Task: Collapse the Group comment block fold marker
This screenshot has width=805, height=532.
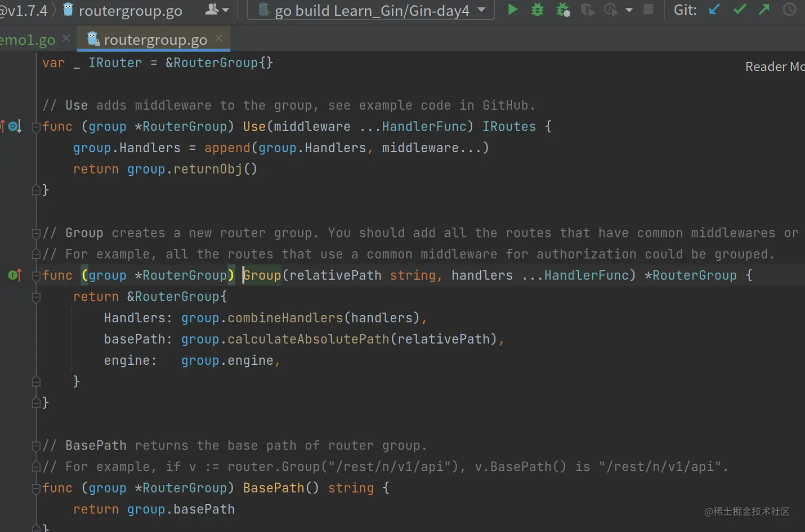Action: (x=36, y=233)
